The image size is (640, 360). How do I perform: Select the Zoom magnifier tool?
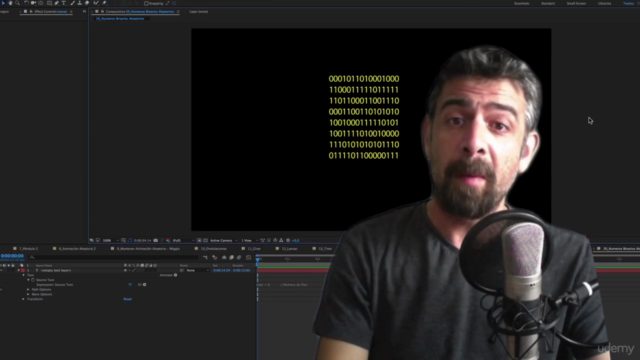pyautogui.click(x=18, y=3)
